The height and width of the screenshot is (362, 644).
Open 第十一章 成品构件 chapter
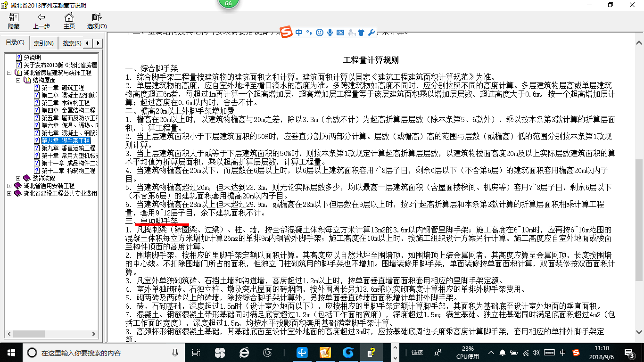(x=69, y=163)
